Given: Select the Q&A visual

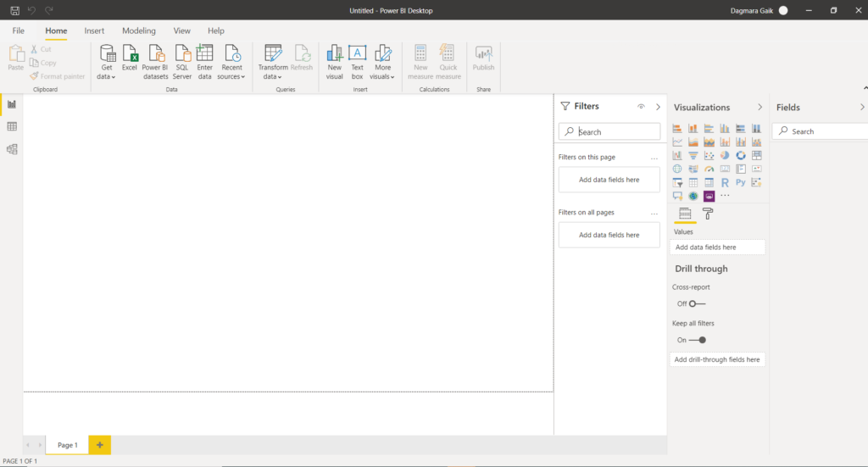Looking at the screenshot, I should [677, 196].
